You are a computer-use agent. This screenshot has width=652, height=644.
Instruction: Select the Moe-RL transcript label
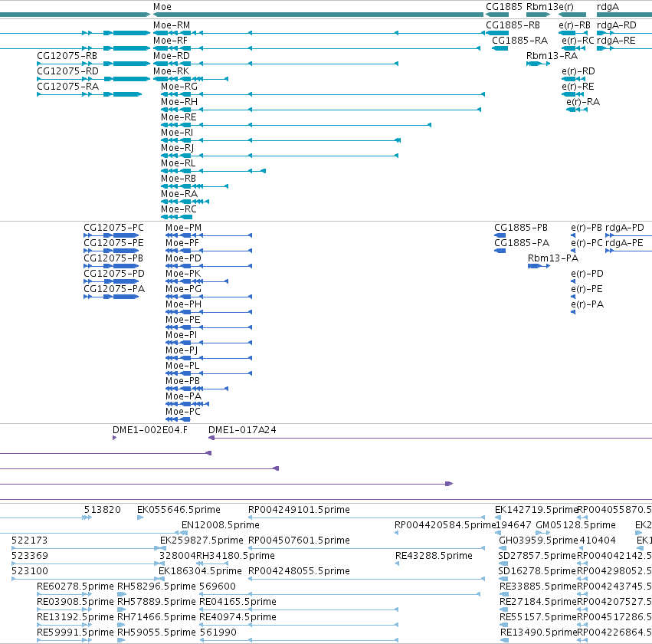179,163
